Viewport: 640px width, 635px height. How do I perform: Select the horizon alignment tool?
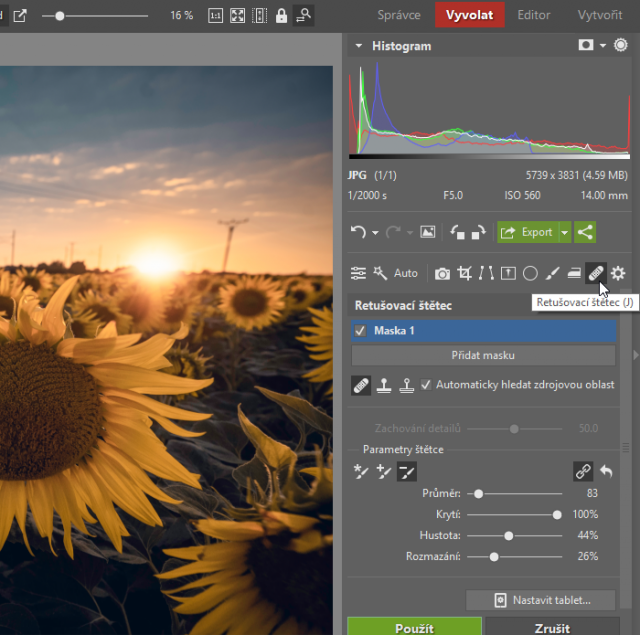[508, 273]
